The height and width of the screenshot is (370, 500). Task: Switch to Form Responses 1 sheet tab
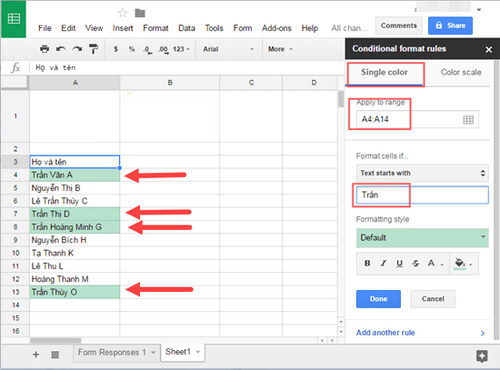(112, 352)
